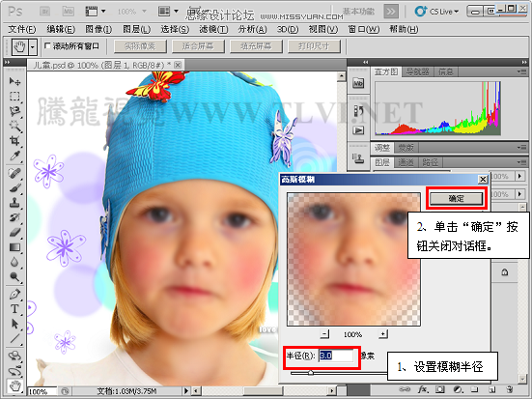Open the status bar info arrow menu
Image resolution: width=532 pixels, height=399 pixels.
coord(186,391)
